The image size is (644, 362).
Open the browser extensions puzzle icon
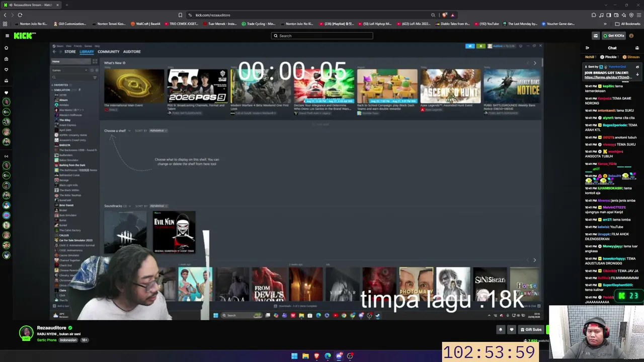[x=594, y=15]
